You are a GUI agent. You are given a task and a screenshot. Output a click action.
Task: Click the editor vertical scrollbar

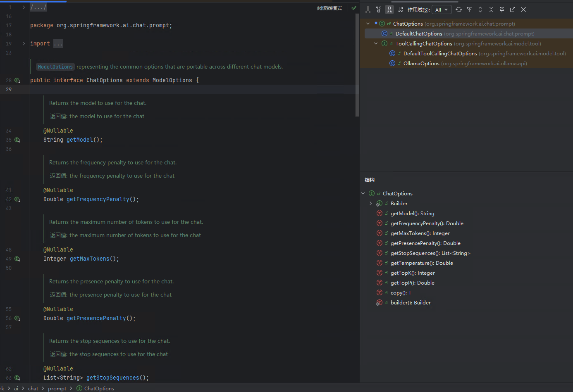(x=357, y=65)
